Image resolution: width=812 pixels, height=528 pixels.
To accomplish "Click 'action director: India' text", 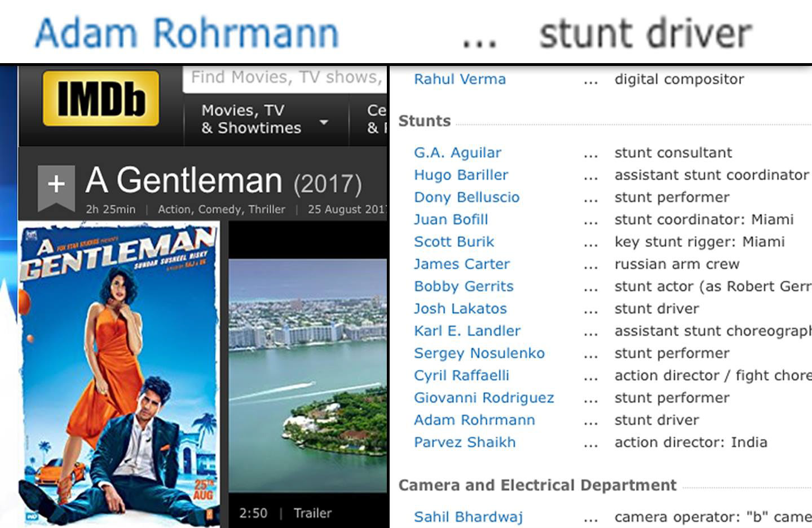I will pyautogui.click(x=691, y=442).
